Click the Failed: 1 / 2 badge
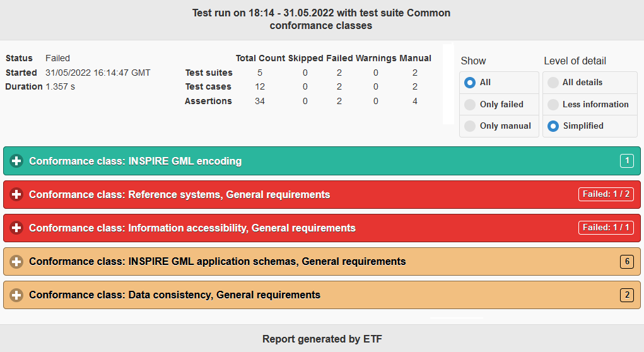Image resolution: width=644 pixels, height=352 pixels. [606, 194]
